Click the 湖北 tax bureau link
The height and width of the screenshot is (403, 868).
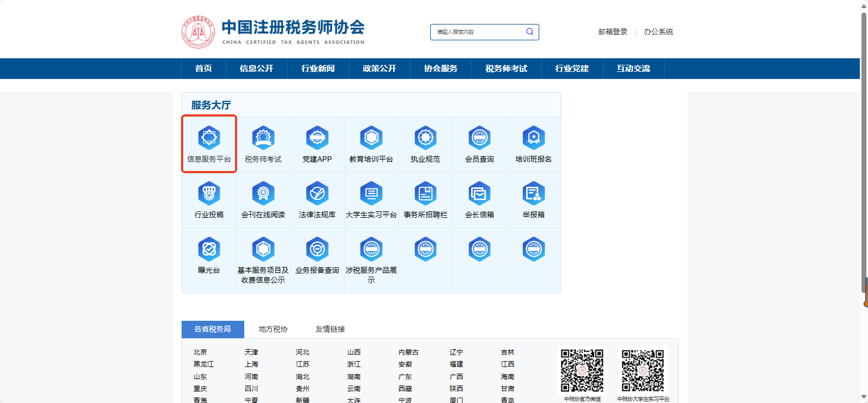tap(303, 377)
